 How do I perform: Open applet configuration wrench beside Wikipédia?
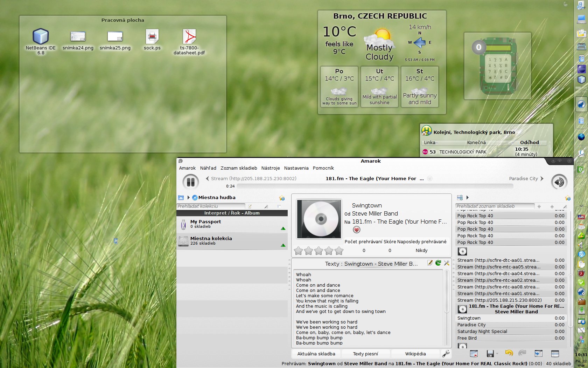coord(446,354)
